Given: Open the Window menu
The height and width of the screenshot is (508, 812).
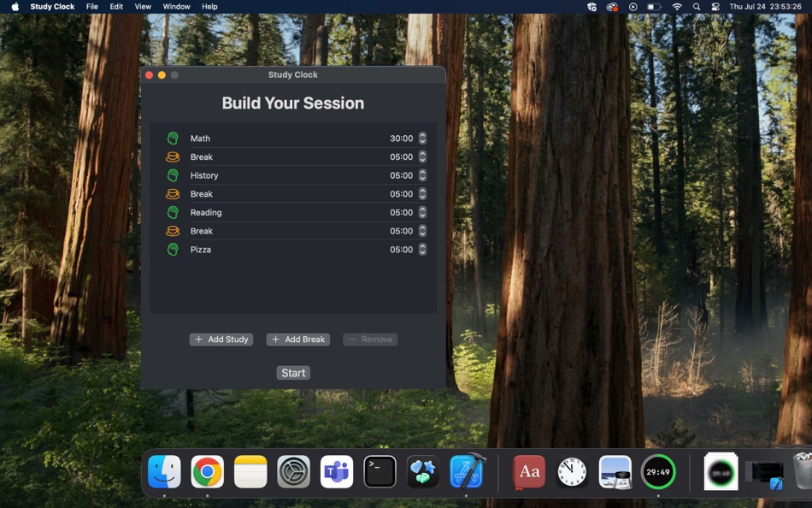Looking at the screenshot, I should (x=176, y=7).
